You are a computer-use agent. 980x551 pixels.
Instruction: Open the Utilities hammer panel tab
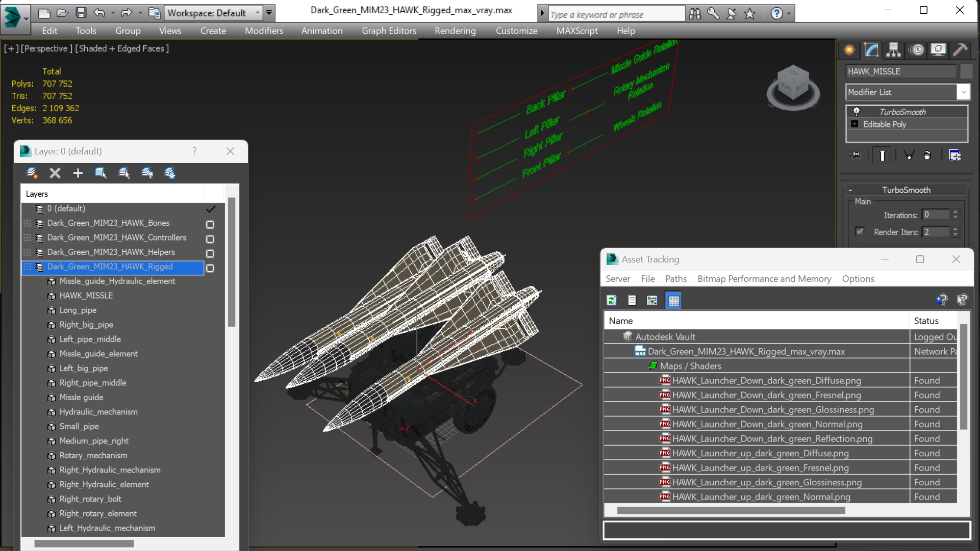tap(960, 49)
